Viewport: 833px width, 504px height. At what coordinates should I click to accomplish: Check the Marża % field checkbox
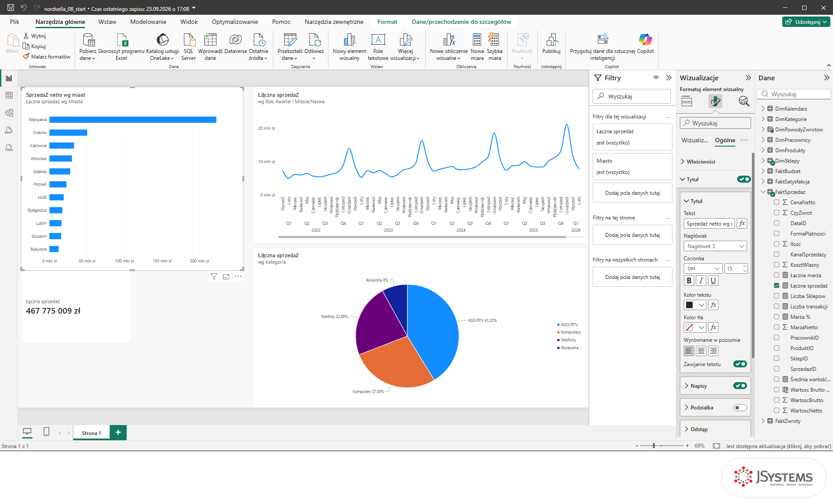tap(777, 317)
